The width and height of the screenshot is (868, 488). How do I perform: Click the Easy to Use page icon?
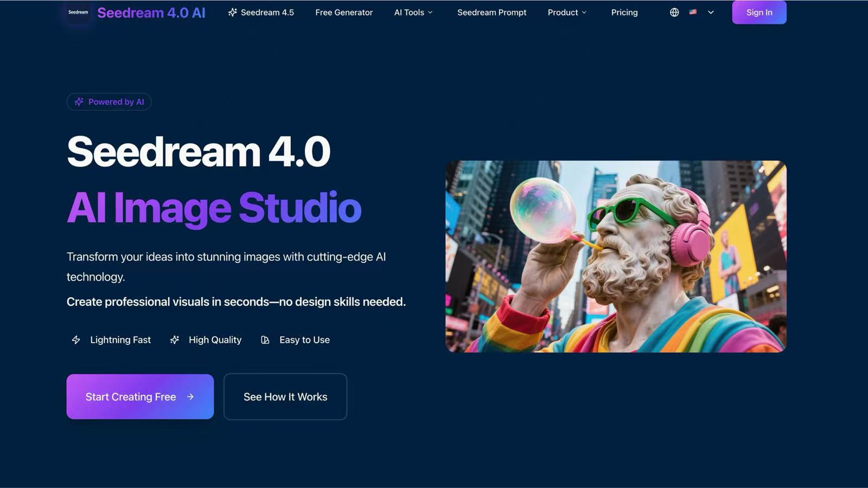tap(265, 340)
